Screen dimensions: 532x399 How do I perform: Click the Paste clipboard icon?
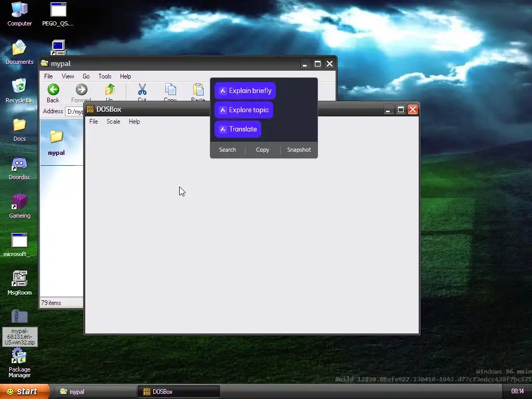198,92
